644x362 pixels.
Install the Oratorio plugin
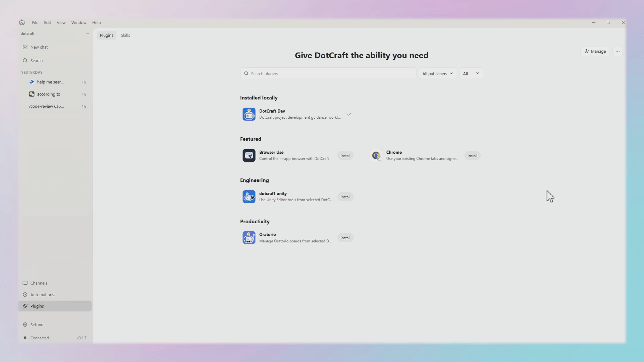345,238
